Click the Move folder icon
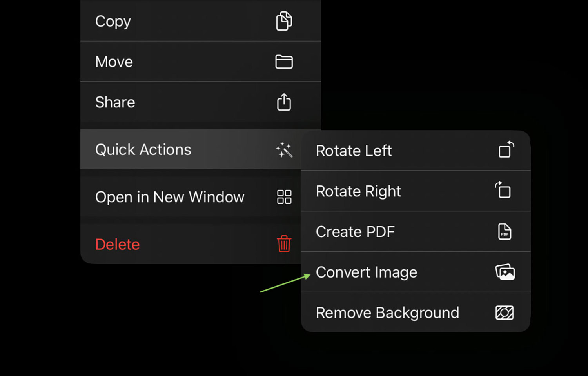The height and width of the screenshot is (376, 588). [284, 62]
